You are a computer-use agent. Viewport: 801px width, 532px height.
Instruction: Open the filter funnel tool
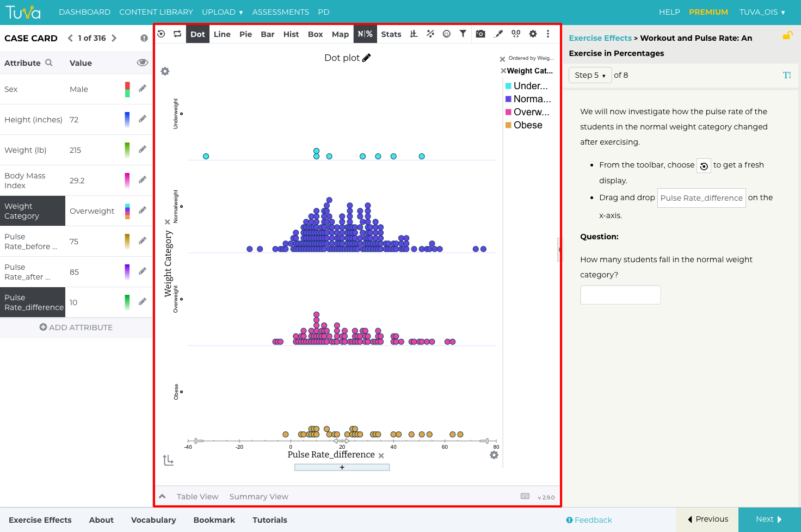(463, 34)
